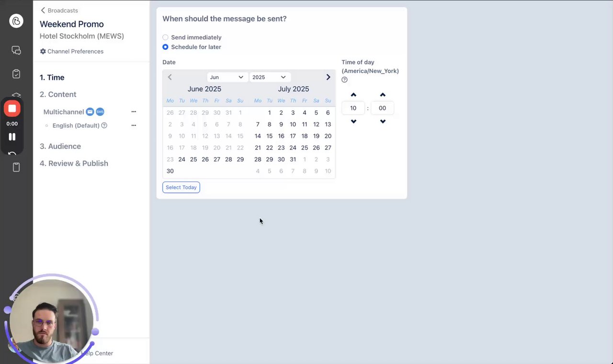Open the more options menu for Multichannel
613x364 pixels.
[134, 112]
